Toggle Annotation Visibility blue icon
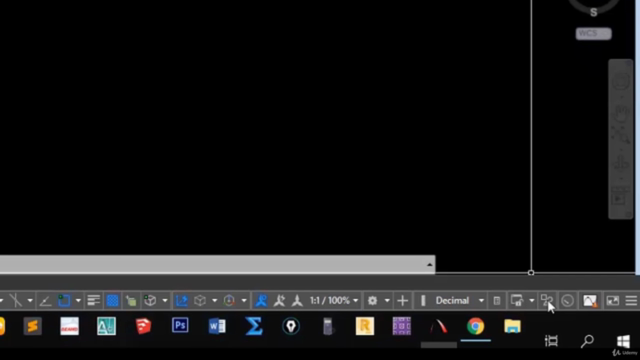 pos(261,301)
